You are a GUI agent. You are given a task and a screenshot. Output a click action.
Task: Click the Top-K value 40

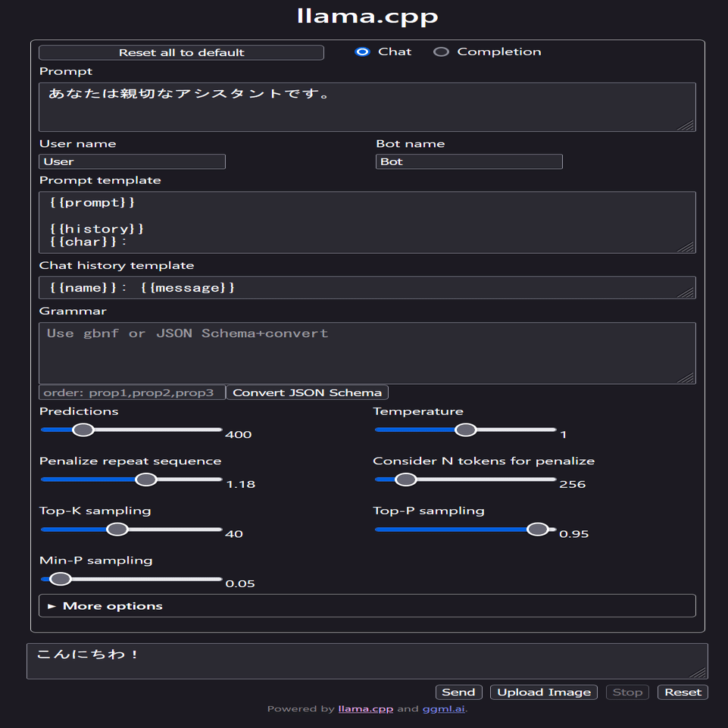[x=234, y=534]
